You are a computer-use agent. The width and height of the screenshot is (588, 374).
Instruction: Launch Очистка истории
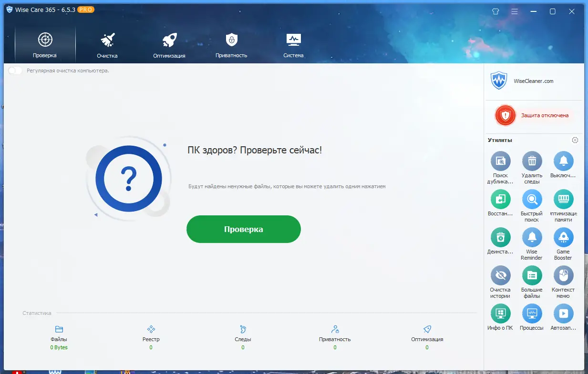pos(500,275)
